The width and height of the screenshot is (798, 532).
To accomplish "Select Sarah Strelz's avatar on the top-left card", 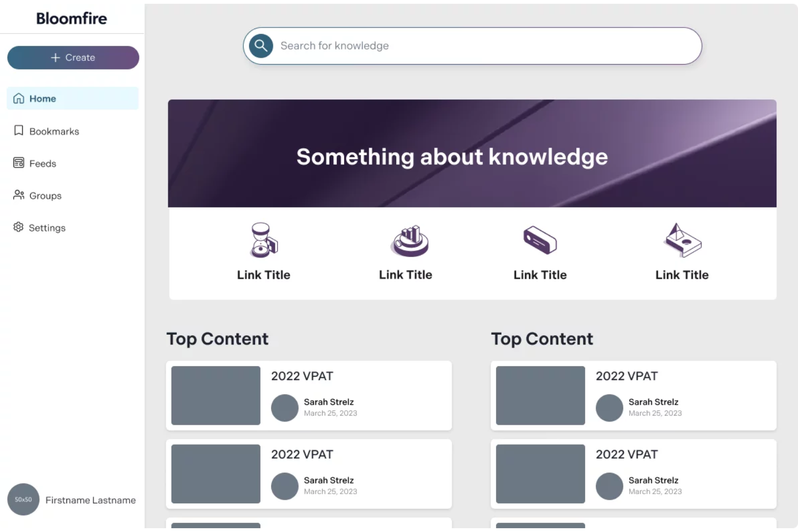I will [x=285, y=408].
